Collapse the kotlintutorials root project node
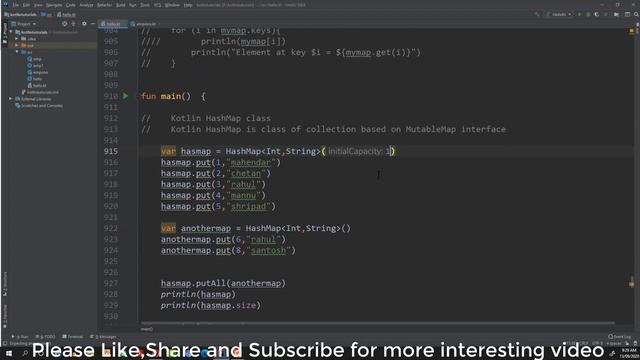 click(x=11, y=32)
